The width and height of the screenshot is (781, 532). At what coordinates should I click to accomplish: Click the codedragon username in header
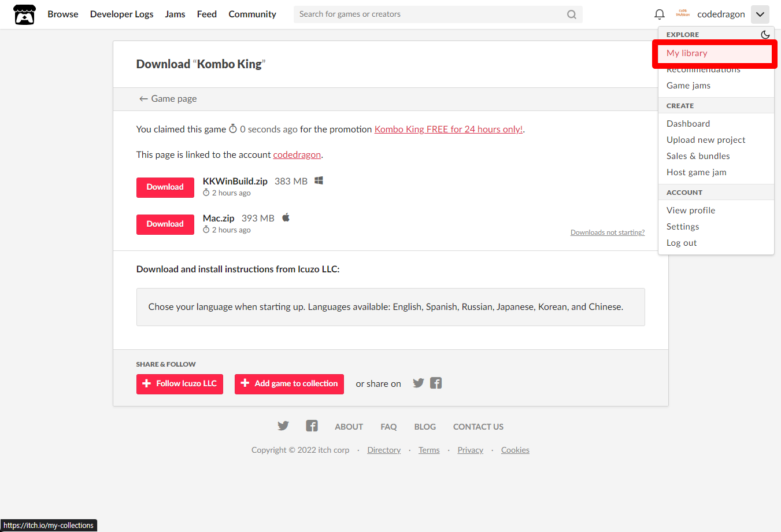[x=721, y=14]
